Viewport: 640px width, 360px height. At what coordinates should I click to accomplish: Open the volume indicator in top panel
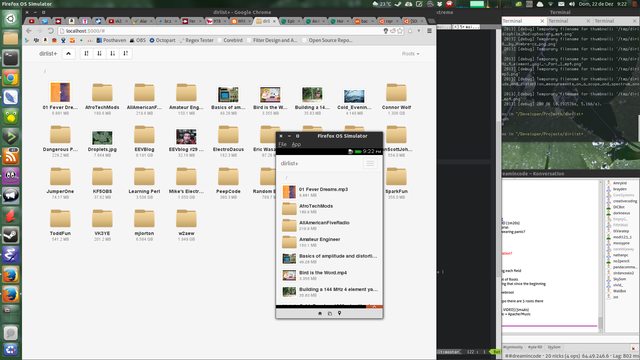point(572,4)
